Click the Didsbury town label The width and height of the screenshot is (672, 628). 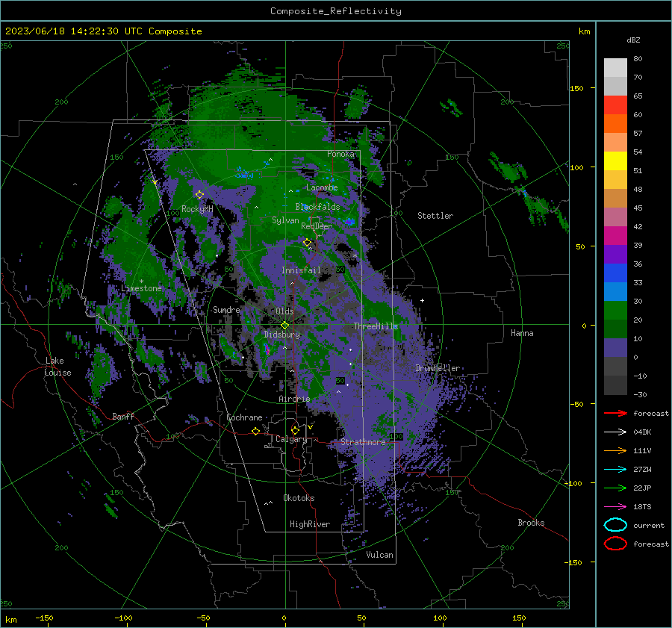point(282,335)
